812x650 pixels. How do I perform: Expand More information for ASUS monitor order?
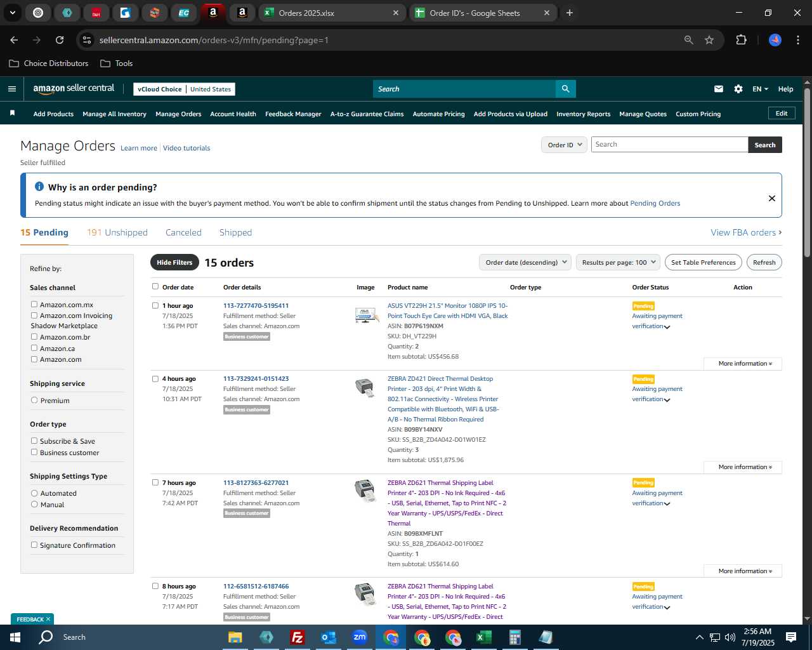(x=743, y=364)
